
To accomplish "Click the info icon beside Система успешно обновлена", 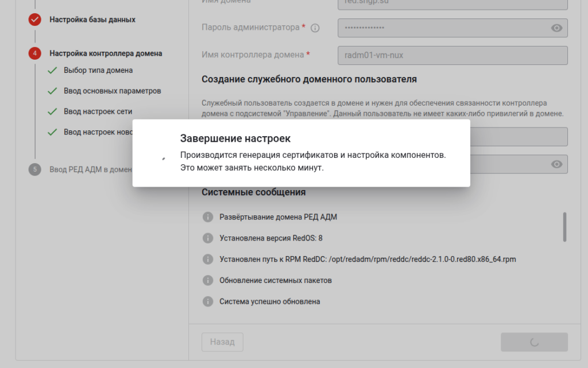I will (207, 301).
